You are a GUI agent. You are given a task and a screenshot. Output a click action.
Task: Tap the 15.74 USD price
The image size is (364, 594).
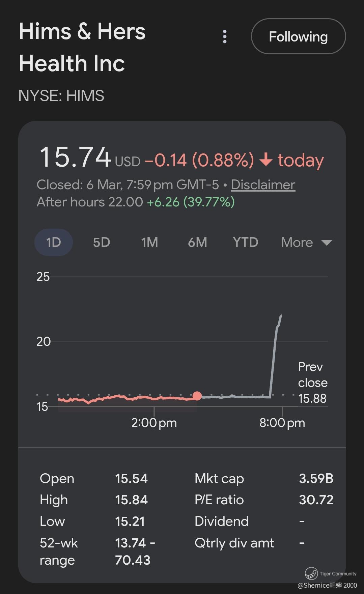click(76, 157)
